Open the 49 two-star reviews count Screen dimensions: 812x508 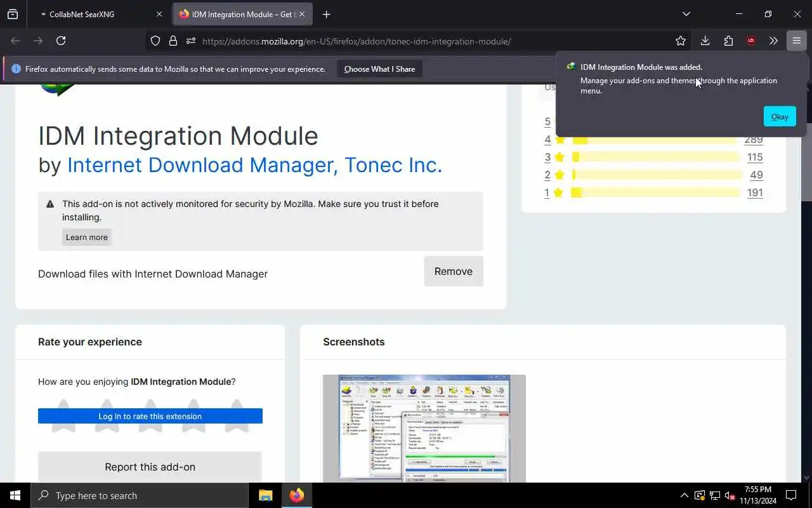tap(756, 175)
